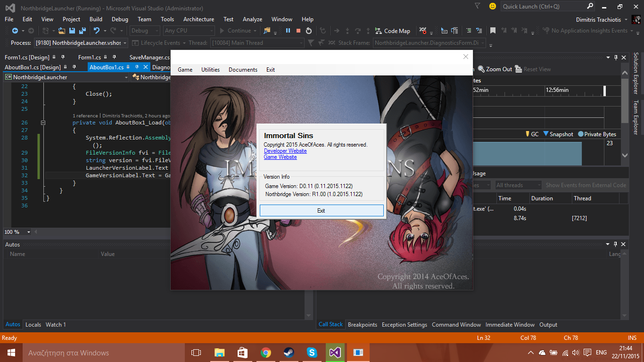Open the Analyze menu
Image resolution: width=644 pixels, height=362 pixels.
[x=252, y=19]
